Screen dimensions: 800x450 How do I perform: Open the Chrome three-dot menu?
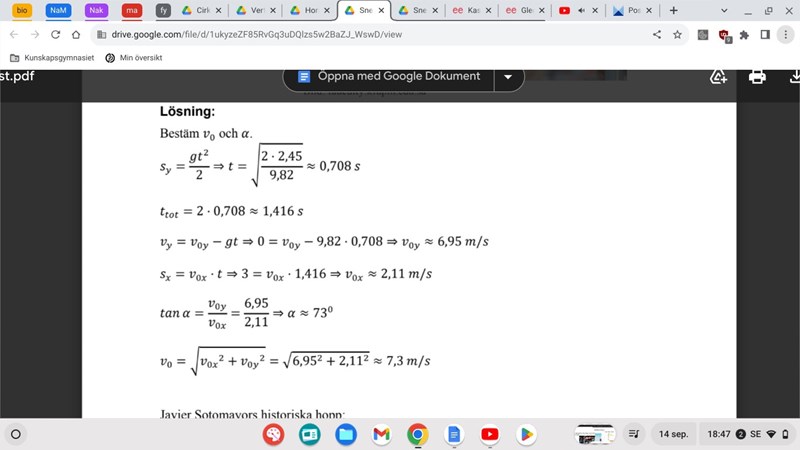786,34
